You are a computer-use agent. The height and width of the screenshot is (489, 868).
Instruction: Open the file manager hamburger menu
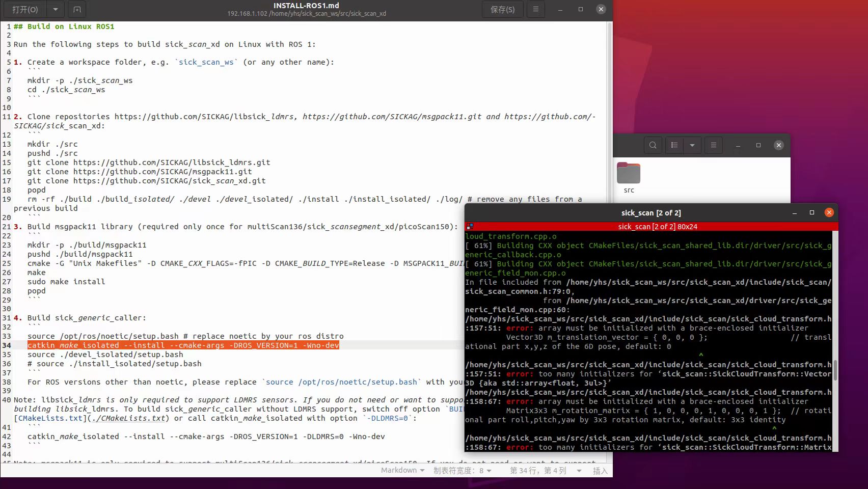pyautogui.click(x=713, y=145)
